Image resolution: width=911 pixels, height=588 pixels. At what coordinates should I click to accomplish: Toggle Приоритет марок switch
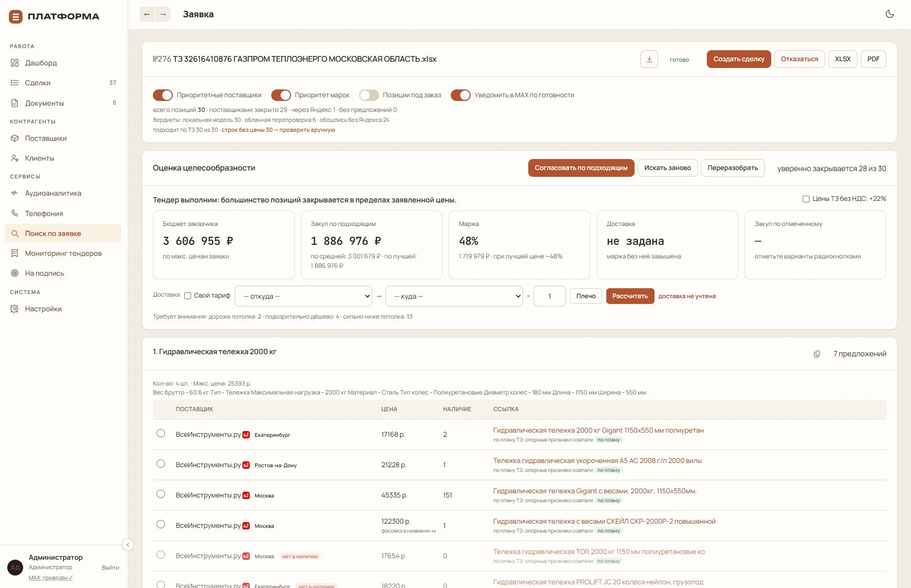click(x=281, y=95)
